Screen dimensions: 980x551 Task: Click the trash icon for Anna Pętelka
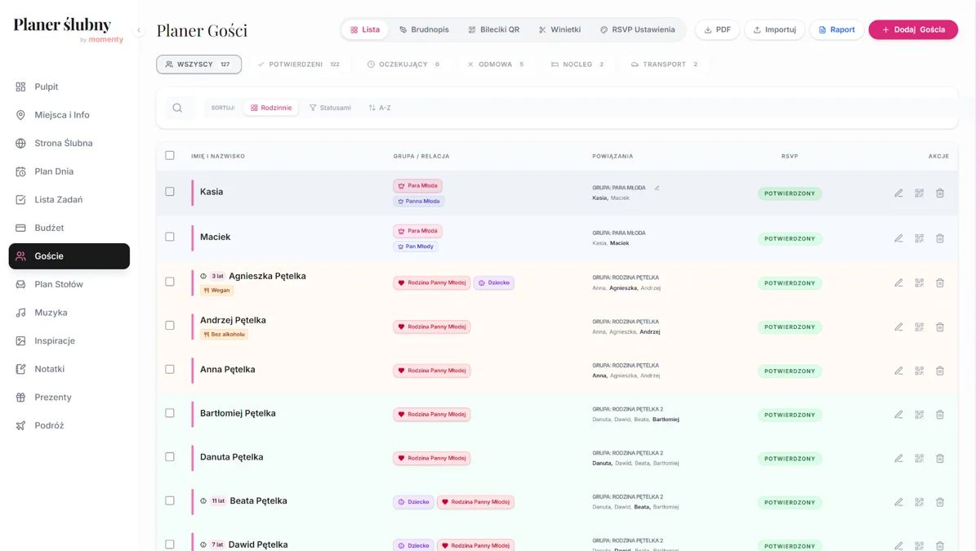(x=940, y=371)
